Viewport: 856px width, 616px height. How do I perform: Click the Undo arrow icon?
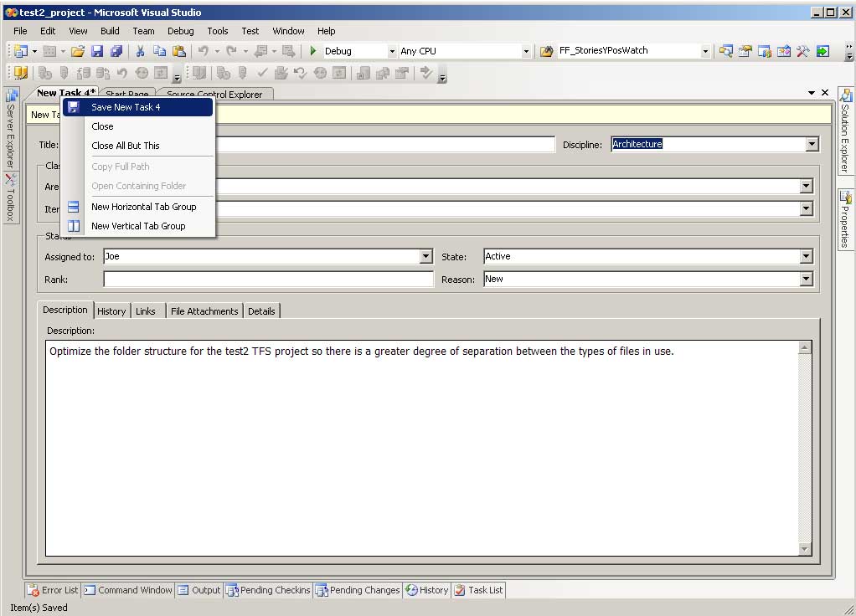click(203, 51)
